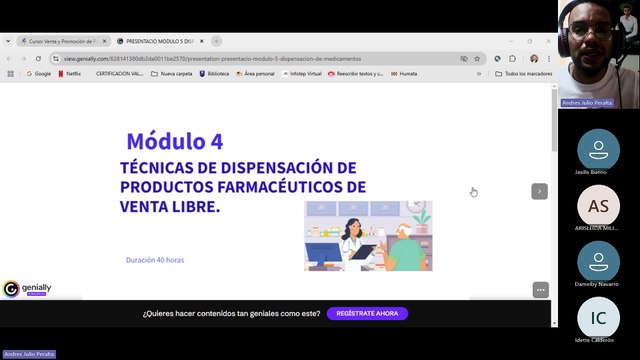This screenshot has height=360, width=640.
Task: Maximize the Chrome window
Action: [530, 41]
